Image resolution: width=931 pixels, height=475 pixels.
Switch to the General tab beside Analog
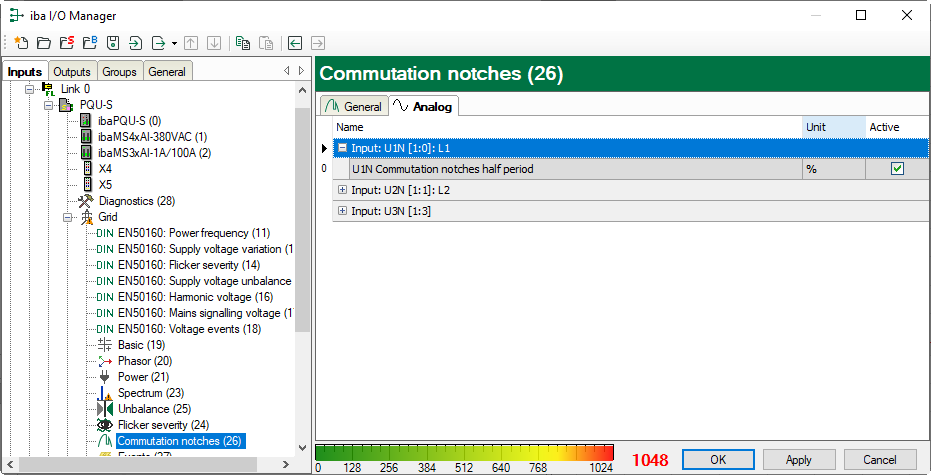354,107
